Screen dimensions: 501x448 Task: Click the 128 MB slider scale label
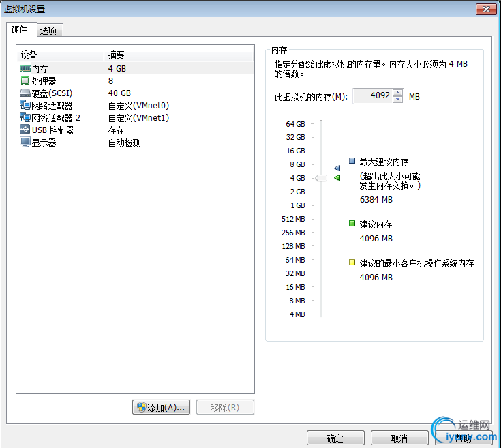click(x=293, y=246)
